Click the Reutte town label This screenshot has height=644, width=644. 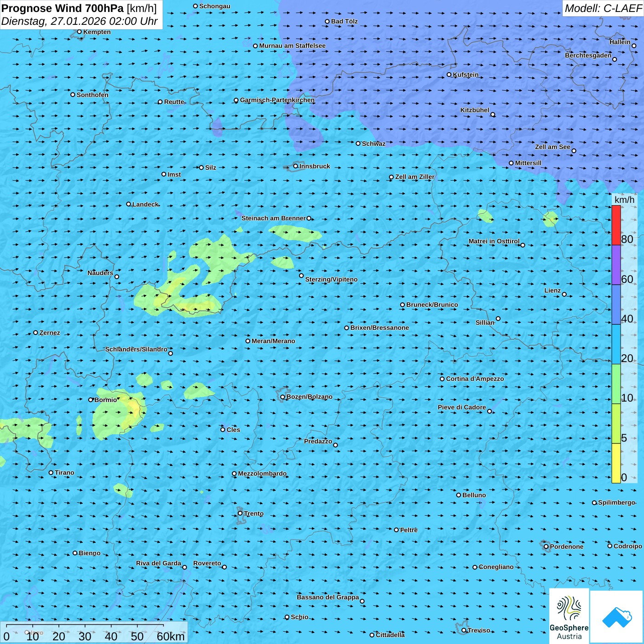tap(174, 102)
